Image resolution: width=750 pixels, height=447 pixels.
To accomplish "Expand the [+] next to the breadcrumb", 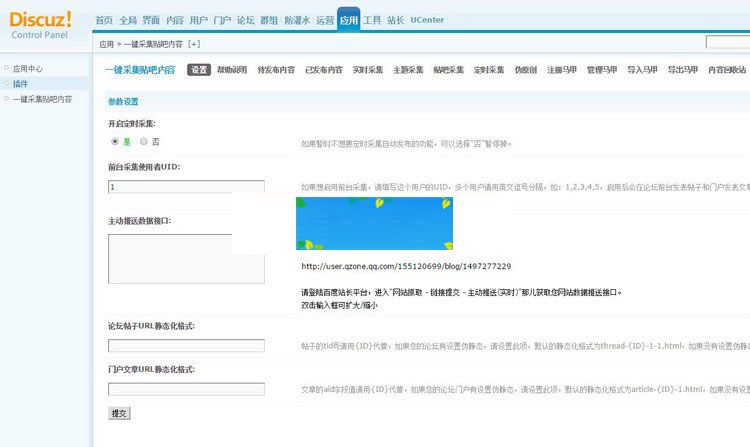I will tap(194, 44).
